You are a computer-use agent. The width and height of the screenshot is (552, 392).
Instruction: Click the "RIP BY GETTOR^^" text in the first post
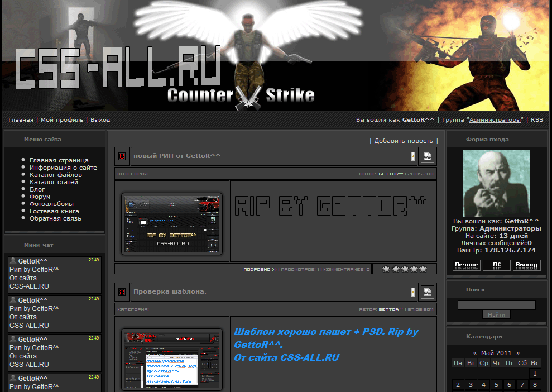[x=330, y=205]
